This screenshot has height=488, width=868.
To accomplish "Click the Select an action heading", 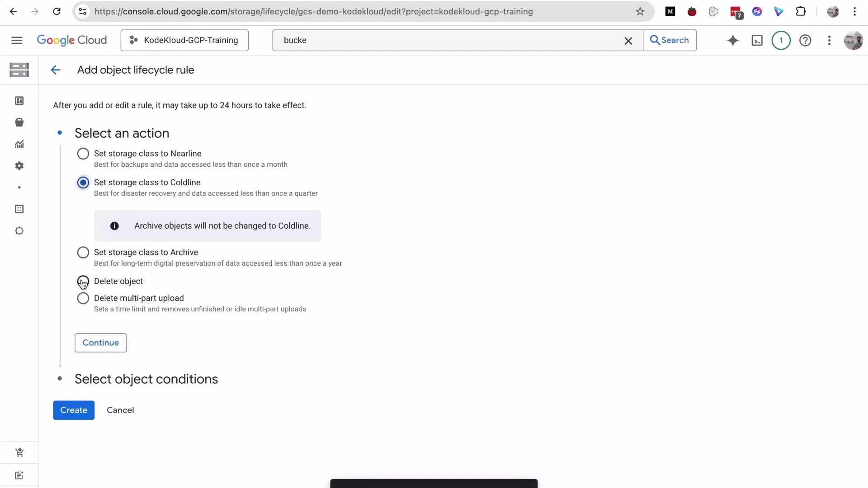I will [122, 133].
